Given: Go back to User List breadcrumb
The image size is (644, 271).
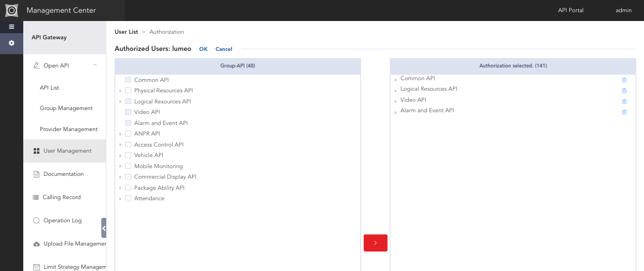Looking at the screenshot, I should click(126, 32).
